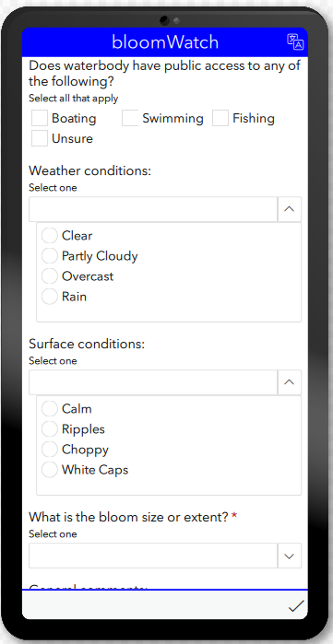The height and width of the screenshot is (644, 333).
Task: Check the Boating checkbox
Action: (x=40, y=118)
